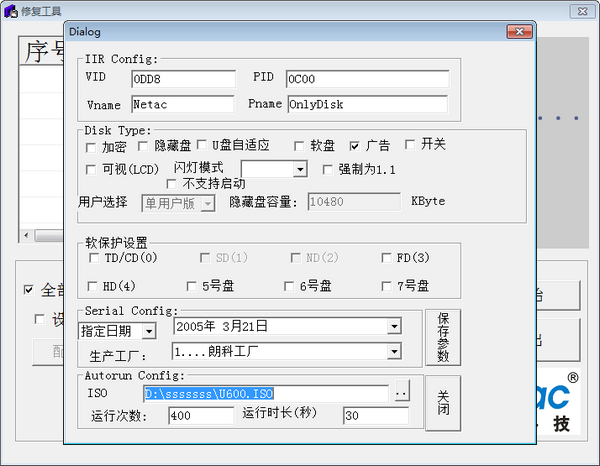Click the Pname text field
The width and height of the screenshot is (600, 466).
[x=365, y=103]
